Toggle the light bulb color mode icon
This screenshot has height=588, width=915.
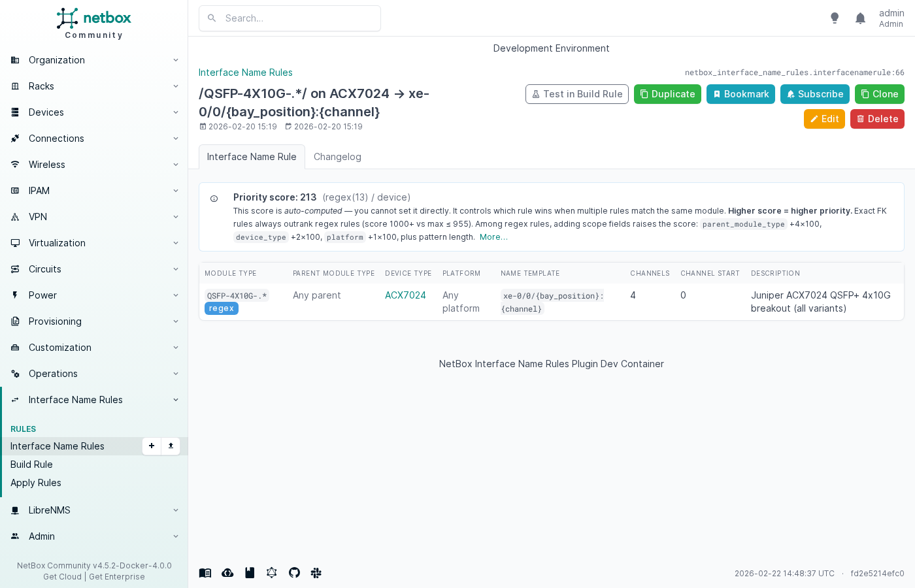[x=835, y=18]
